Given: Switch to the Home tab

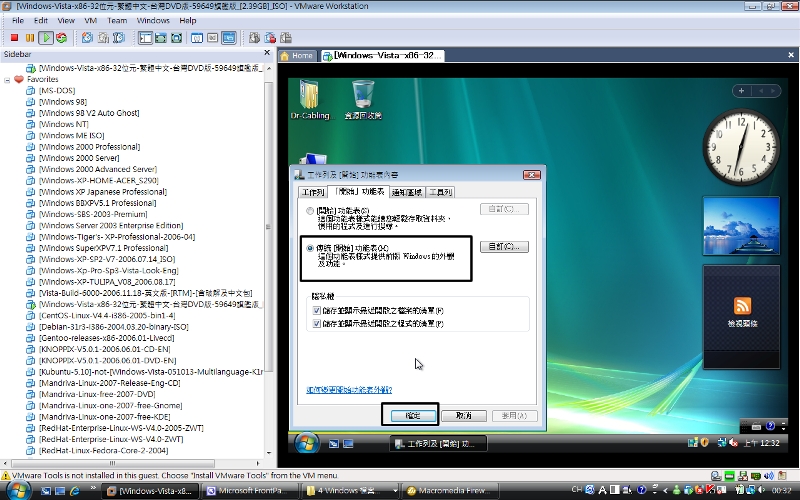Looking at the screenshot, I should [297, 56].
